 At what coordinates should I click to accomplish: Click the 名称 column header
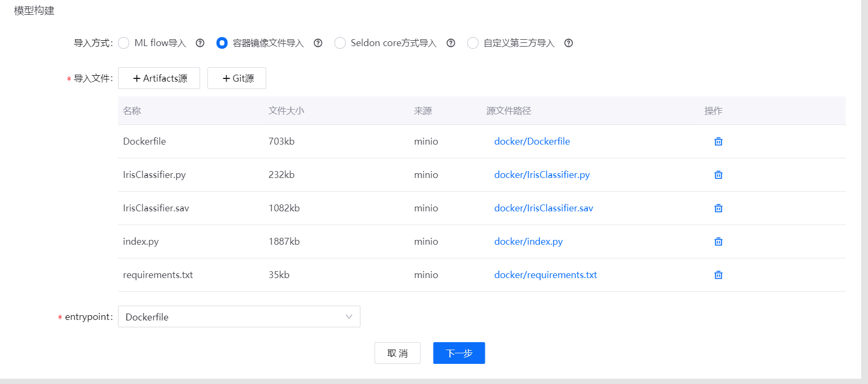coord(132,111)
